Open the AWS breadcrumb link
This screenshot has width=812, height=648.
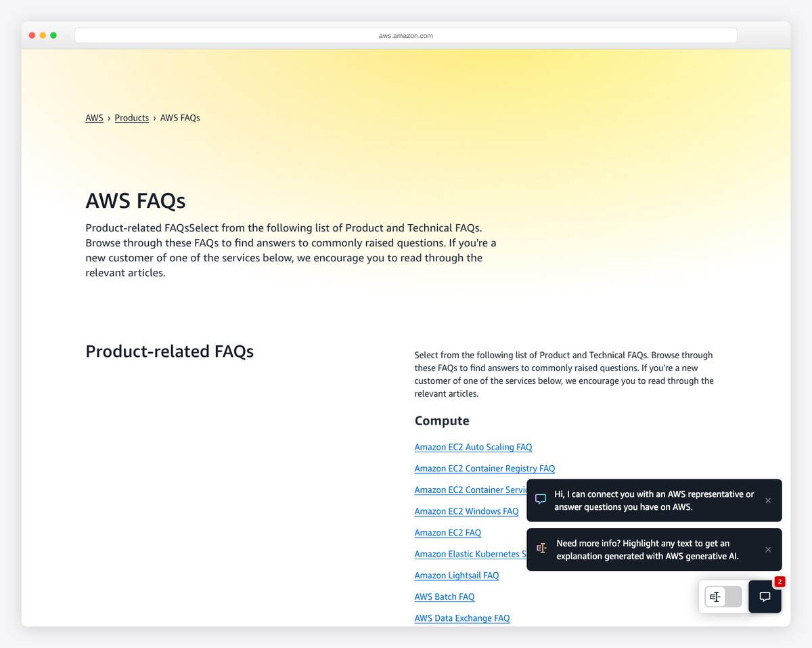pos(94,117)
